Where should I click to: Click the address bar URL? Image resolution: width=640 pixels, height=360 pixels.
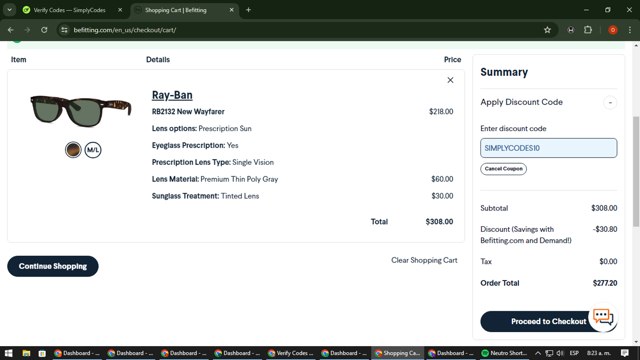124,30
